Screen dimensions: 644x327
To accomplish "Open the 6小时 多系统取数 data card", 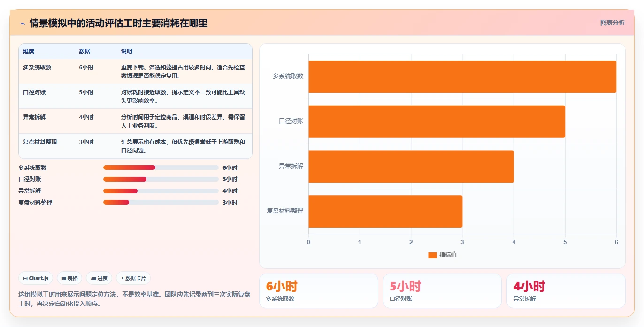I will pyautogui.click(x=319, y=291).
